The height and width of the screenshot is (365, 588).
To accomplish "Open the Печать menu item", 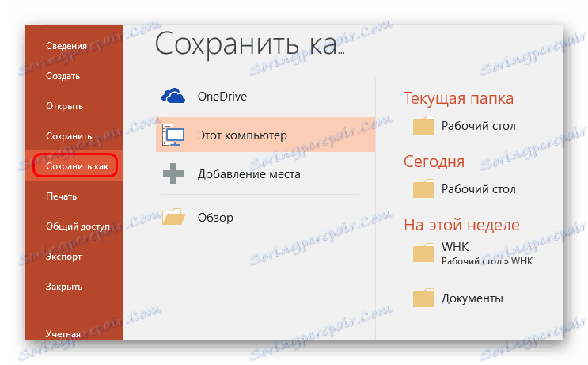I will 61,196.
